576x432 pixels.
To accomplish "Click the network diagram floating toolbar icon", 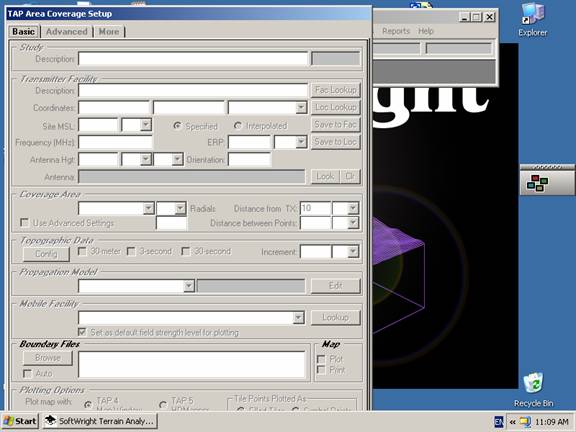I will [537, 183].
